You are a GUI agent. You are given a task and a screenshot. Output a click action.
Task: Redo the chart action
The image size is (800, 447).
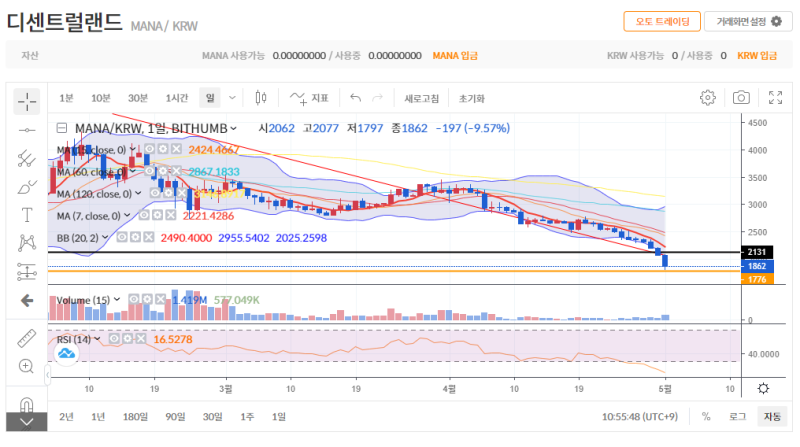(x=378, y=97)
